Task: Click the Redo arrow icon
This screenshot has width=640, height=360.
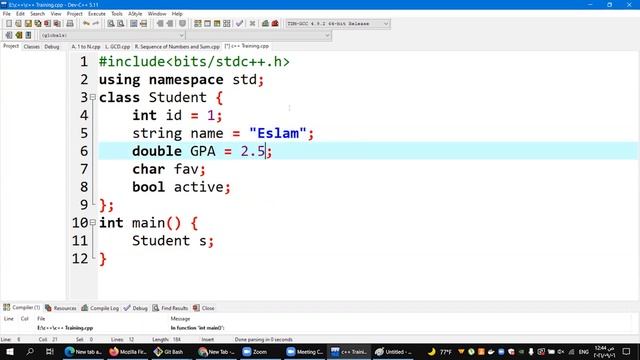Action: pyautogui.click(x=96, y=24)
